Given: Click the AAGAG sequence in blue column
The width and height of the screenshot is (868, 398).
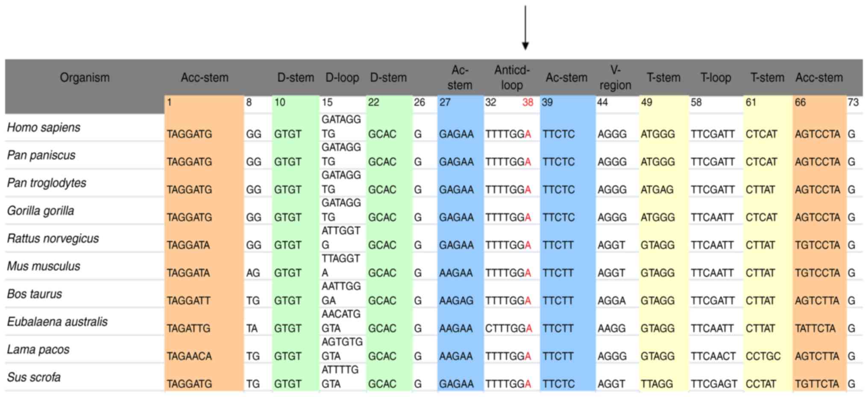Looking at the screenshot, I should (x=456, y=301).
